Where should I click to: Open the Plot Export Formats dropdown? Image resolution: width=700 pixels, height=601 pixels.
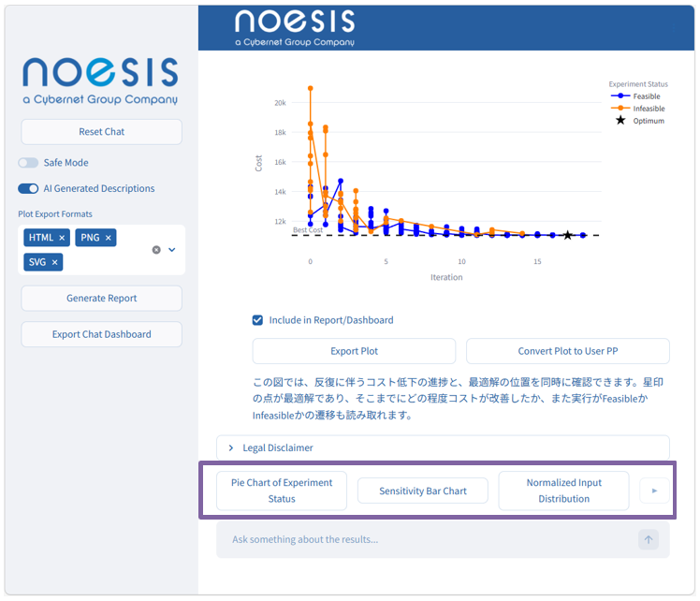(x=172, y=250)
